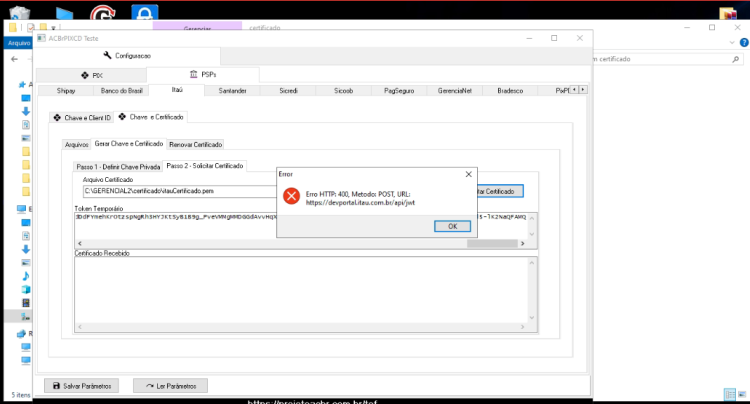Go to Passo 1 - Definir Chave Privada
Viewport: 750px width, 404px height.
[x=118, y=167]
